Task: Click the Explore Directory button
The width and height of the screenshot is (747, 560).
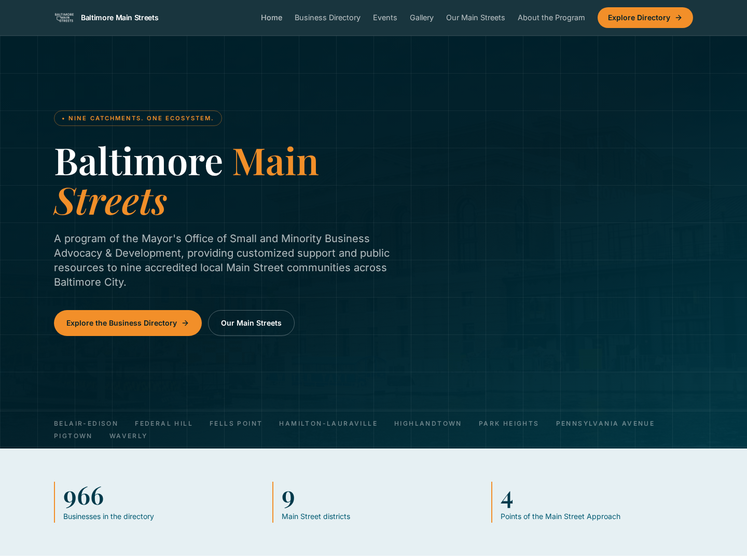Action: pos(645,18)
